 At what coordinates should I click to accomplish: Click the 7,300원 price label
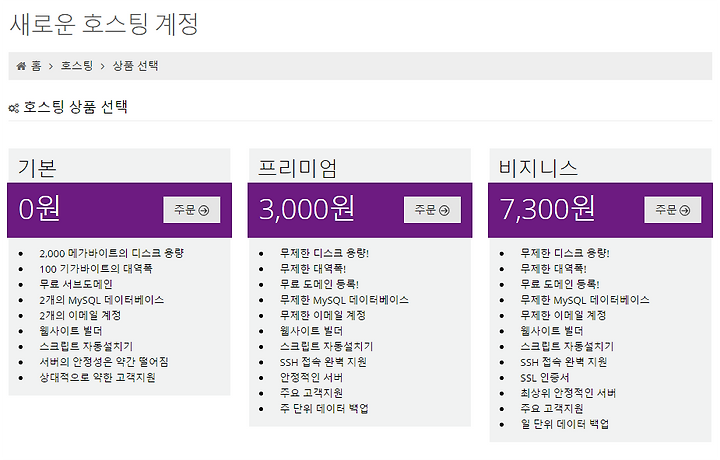[x=547, y=209]
